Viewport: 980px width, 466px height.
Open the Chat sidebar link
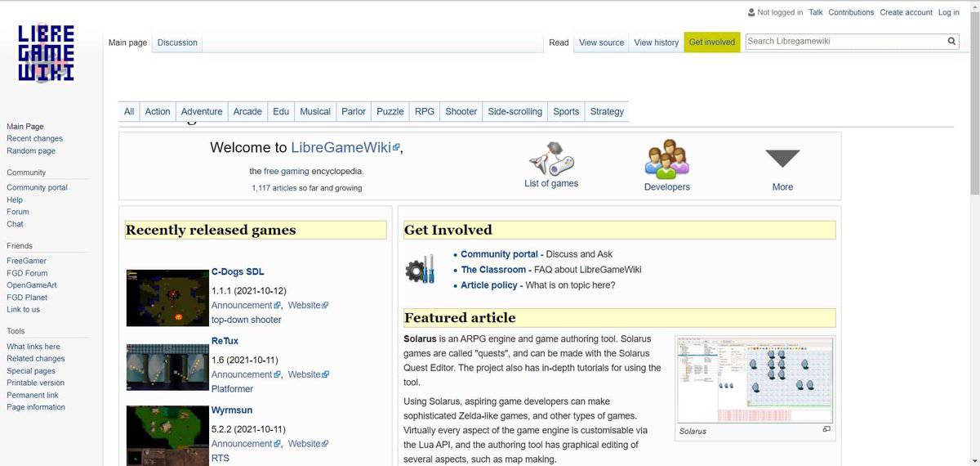click(x=15, y=224)
